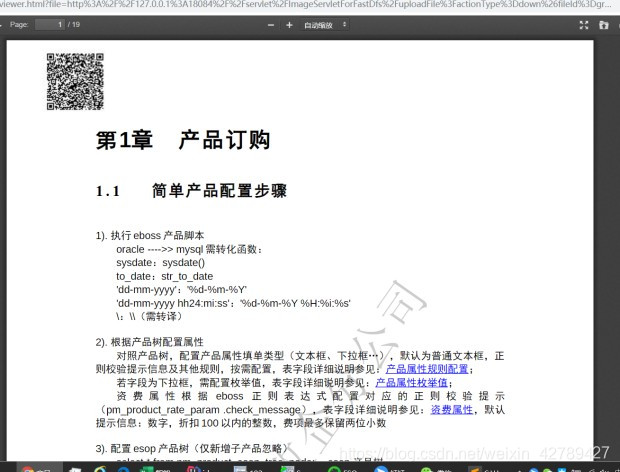Click the QR code image
This screenshot has height=472, width=620.
[x=75, y=81]
